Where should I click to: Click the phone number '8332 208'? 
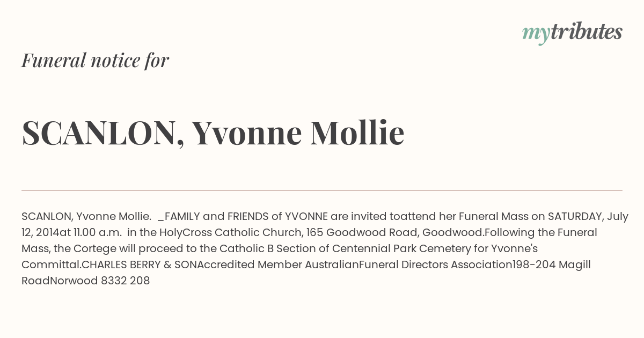pos(125,281)
